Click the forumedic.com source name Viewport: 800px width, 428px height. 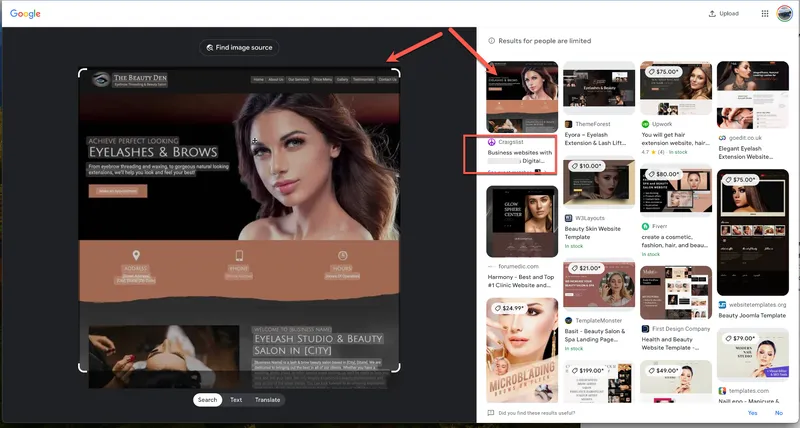(518, 266)
